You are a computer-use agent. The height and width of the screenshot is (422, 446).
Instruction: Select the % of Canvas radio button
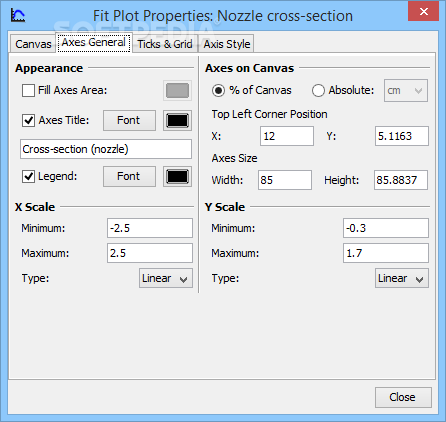(218, 90)
